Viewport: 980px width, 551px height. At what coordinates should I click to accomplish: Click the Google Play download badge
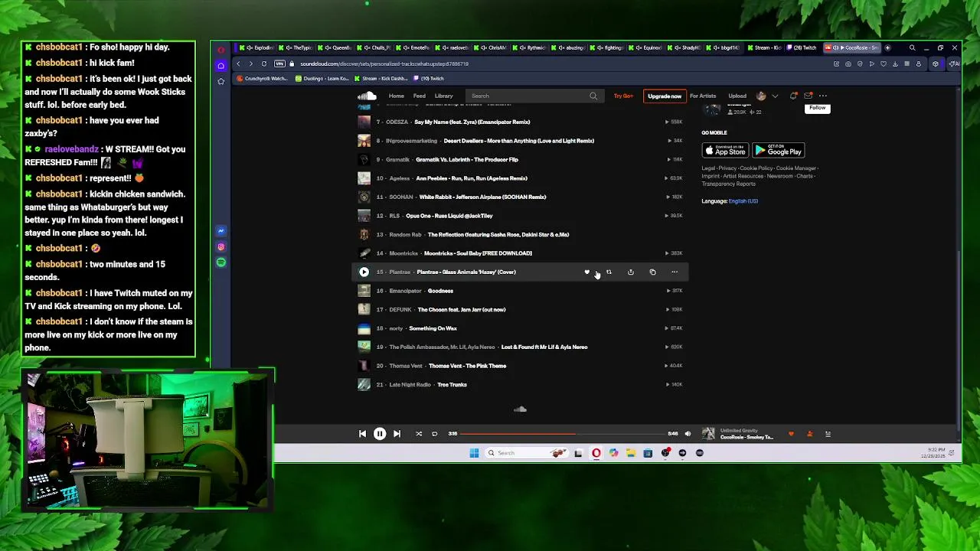click(x=778, y=151)
